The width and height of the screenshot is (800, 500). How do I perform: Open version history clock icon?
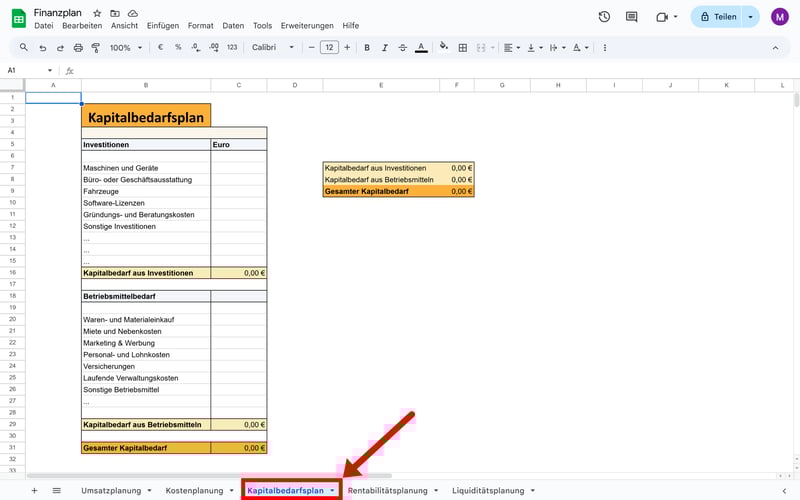pyautogui.click(x=604, y=17)
